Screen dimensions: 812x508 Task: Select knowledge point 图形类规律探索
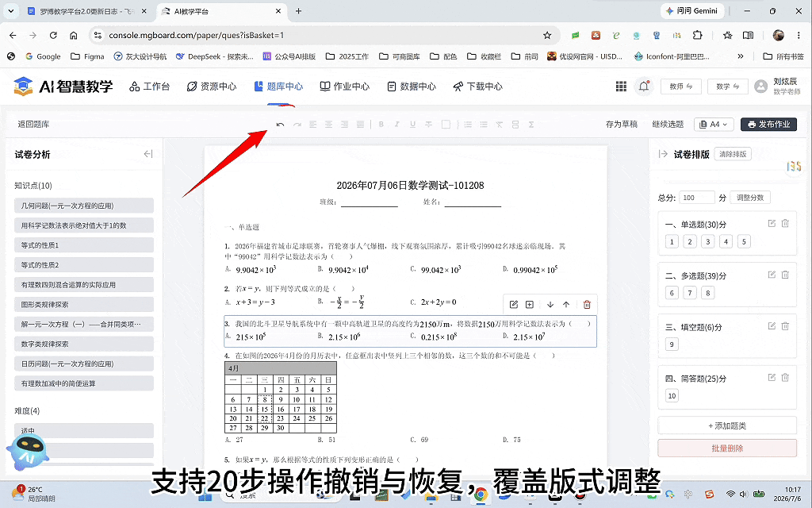point(84,304)
